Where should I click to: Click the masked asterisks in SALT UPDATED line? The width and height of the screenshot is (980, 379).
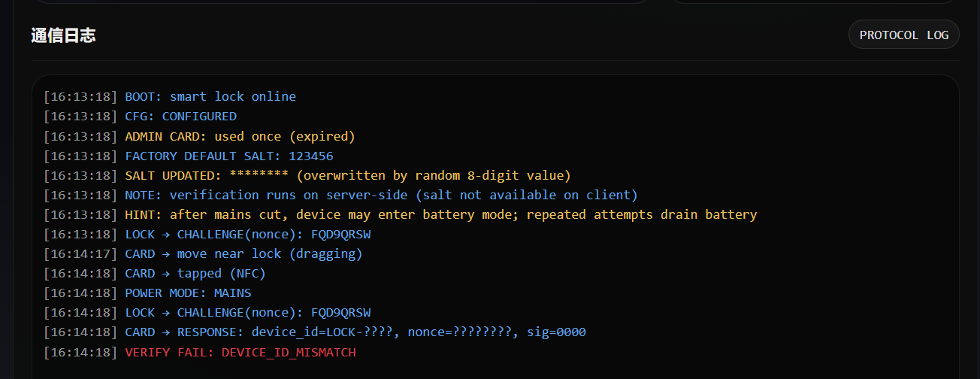point(259,176)
